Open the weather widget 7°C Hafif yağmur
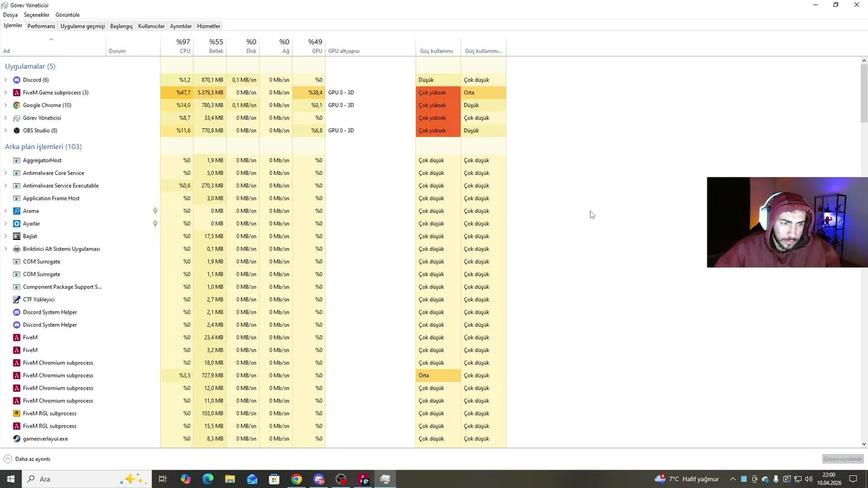This screenshot has height=488, width=868. click(x=686, y=479)
